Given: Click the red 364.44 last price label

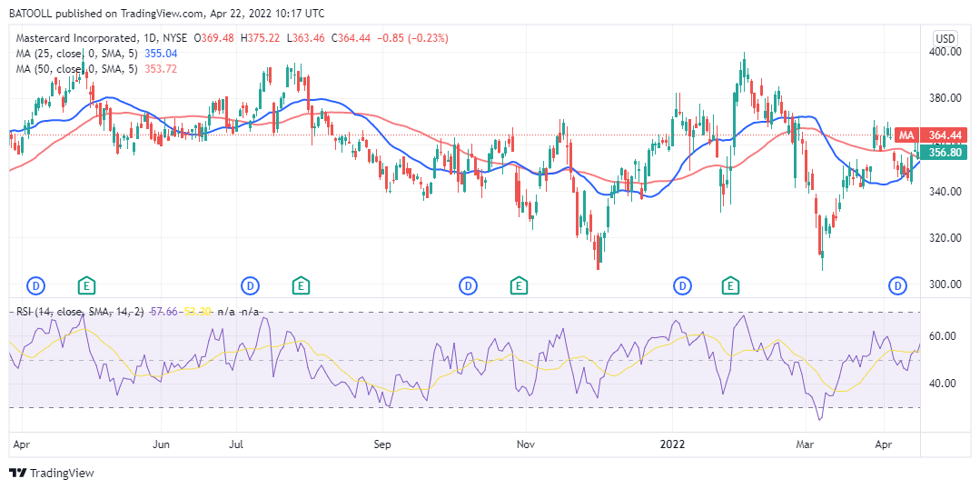Looking at the screenshot, I should click(944, 135).
